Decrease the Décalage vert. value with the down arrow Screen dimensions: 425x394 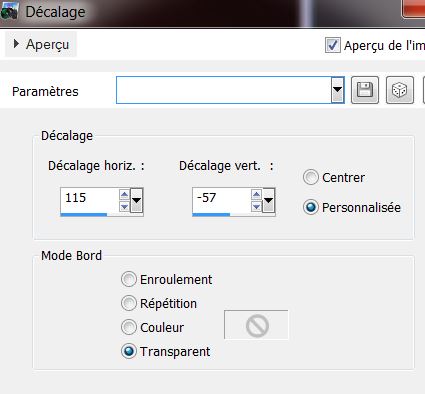[x=256, y=207]
